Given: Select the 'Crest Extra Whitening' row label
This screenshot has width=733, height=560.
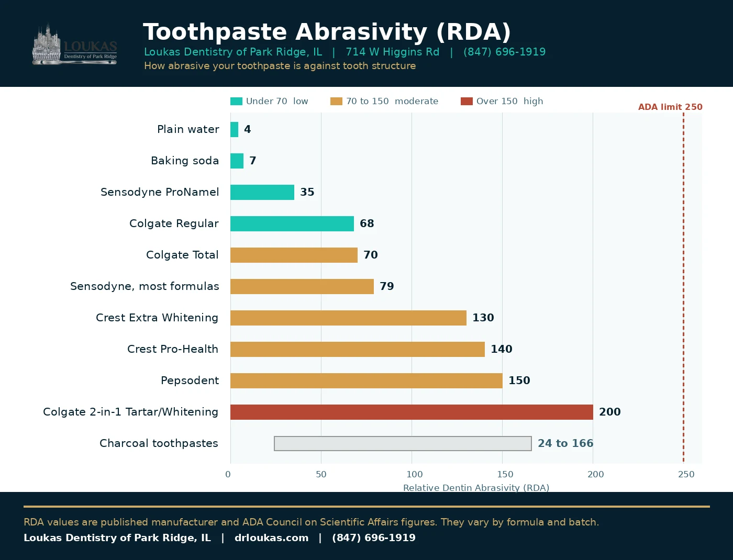Looking at the screenshot, I should [157, 318].
